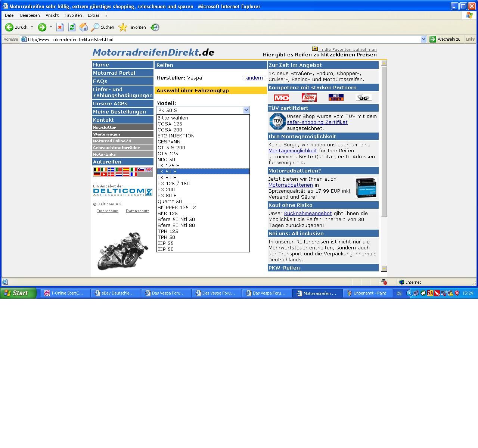Open the Rücknahmeangebot link

click(x=308, y=213)
